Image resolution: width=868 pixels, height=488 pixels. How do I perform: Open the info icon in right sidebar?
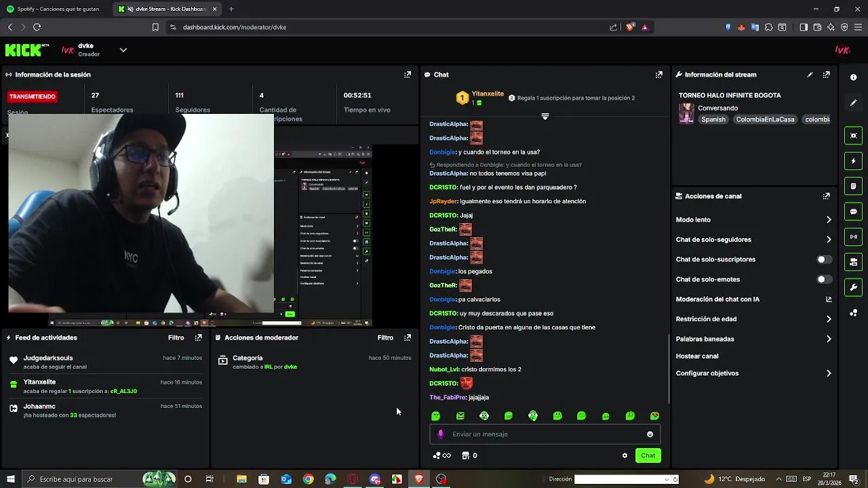pos(853,77)
